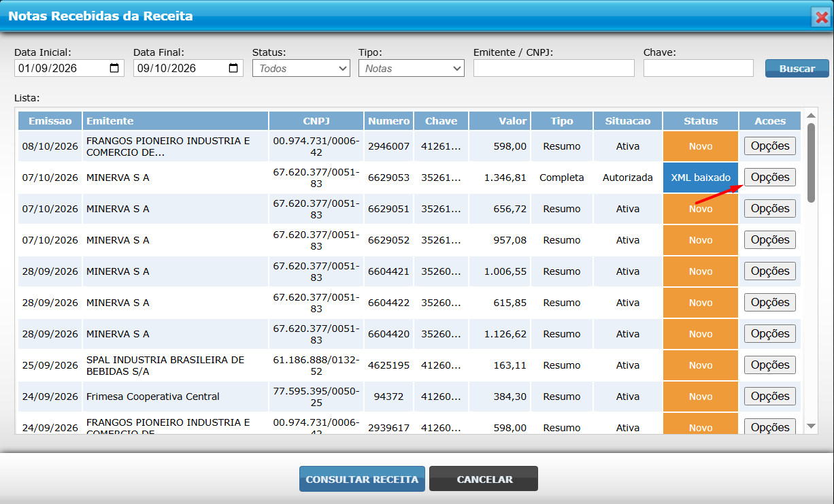Click the nota number 6604421

point(389,271)
